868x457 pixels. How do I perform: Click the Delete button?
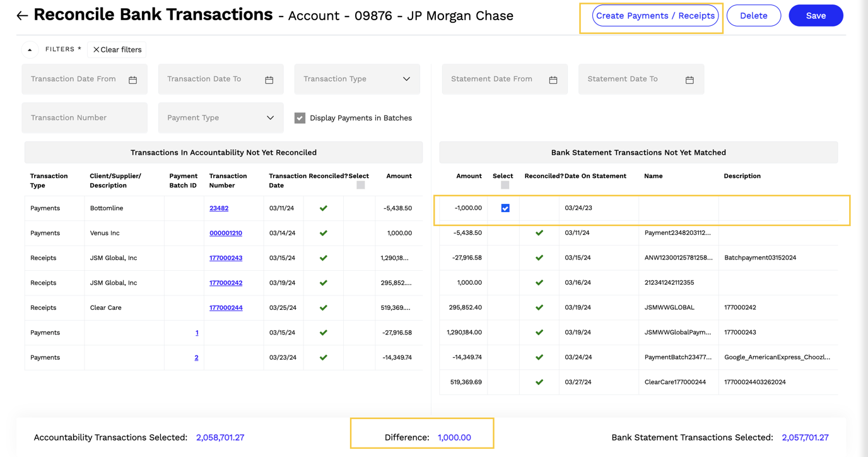tap(753, 15)
